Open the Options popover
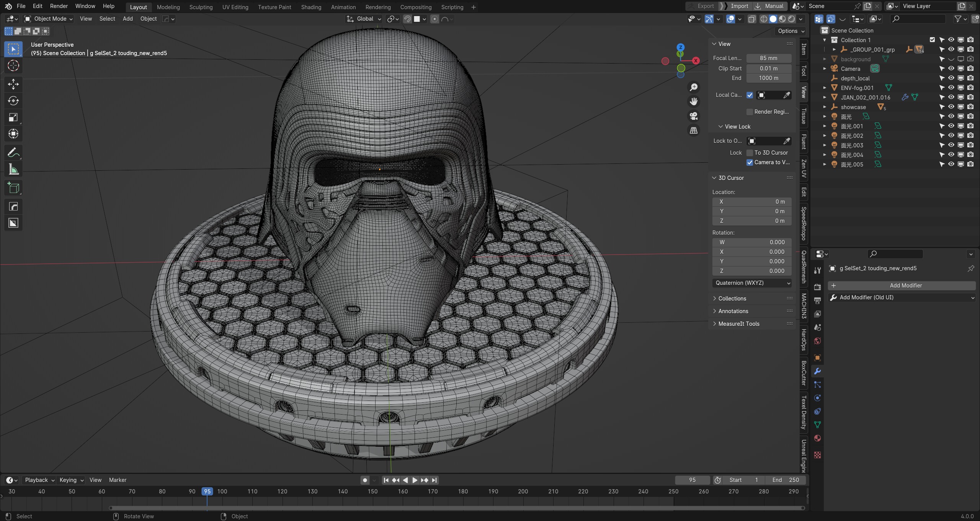 tap(791, 31)
